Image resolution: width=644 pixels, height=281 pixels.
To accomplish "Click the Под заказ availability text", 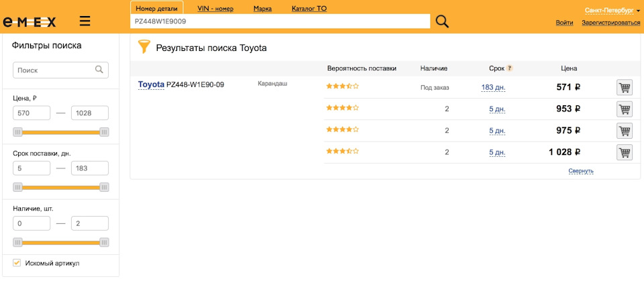I will click(x=435, y=87).
